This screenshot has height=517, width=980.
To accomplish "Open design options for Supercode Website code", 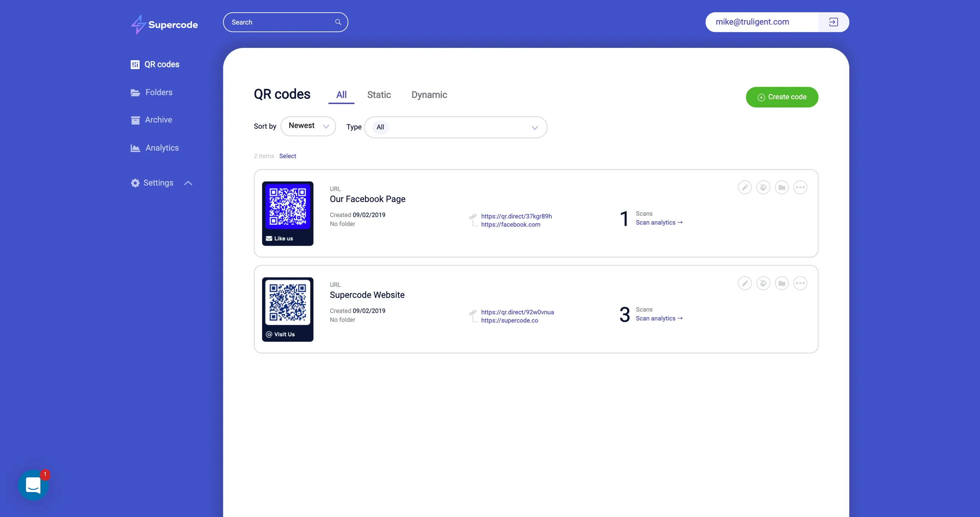I will click(763, 283).
